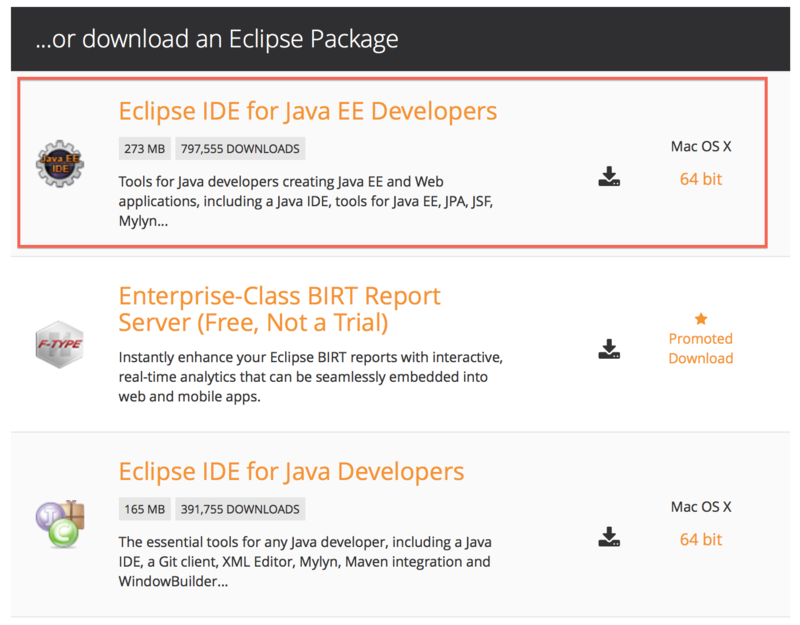Click the Eclipse IDE for Java EE package icon
The width and height of the screenshot is (800, 625).
pos(59,163)
